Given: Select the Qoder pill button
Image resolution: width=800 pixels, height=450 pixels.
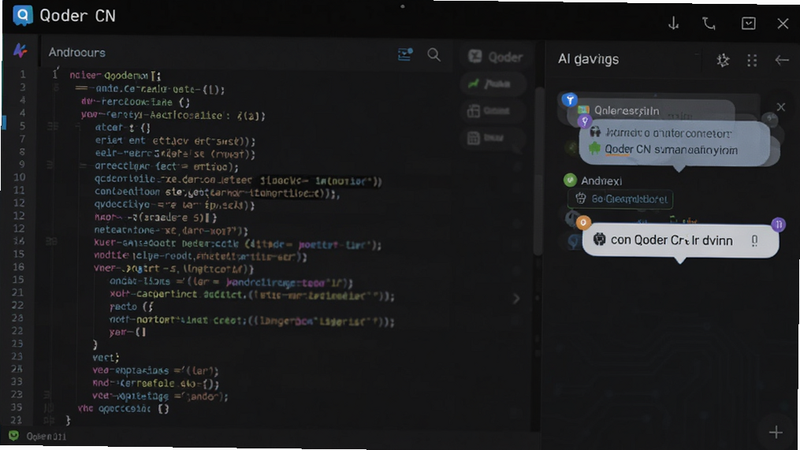Looking at the screenshot, I should pyautogui.click(x=495, y=57).
